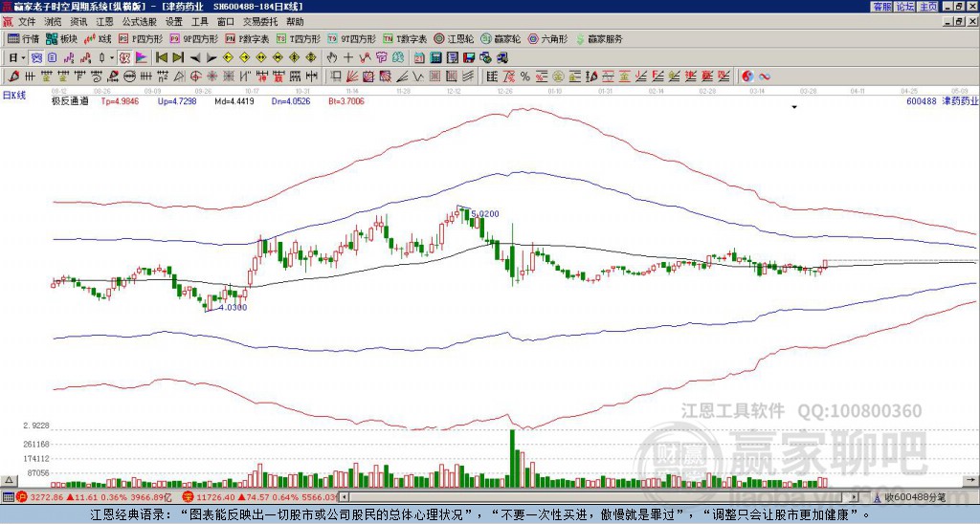Open the 帮助 menu
This screenshot has width=980, height=524.
point(295,22)
